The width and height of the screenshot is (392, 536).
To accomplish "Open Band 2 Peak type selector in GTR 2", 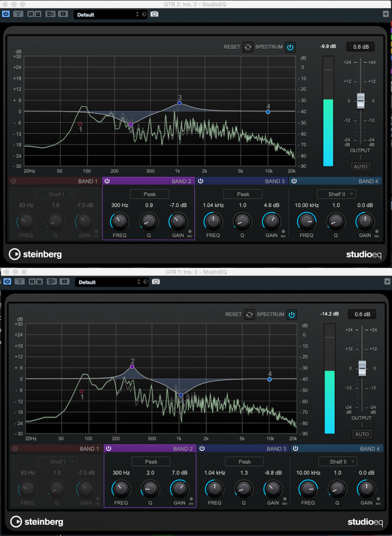I will coord(149,194).
